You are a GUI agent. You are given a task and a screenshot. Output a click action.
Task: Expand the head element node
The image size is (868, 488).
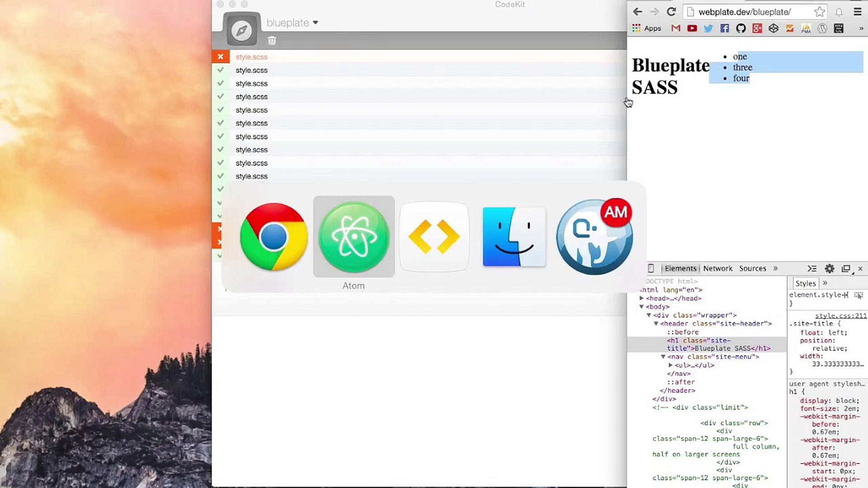[642, 298]
